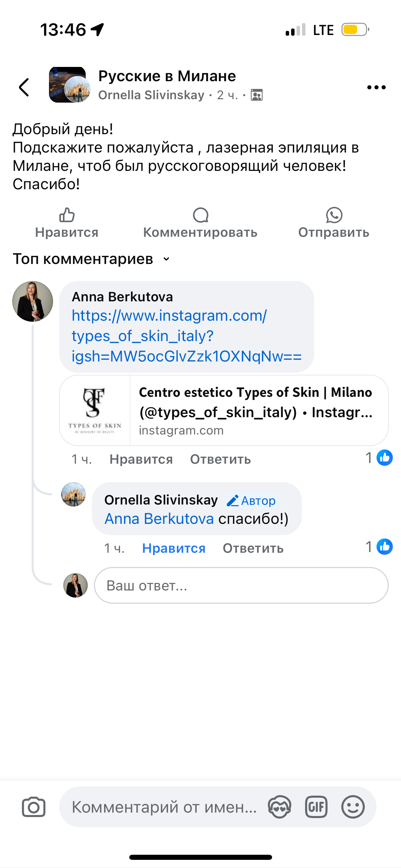Image resolution: width=401 pixels, height=868 pixels.
Task: Toggle Нравится on Anna Berkutova's comment
Action: (x=141, y=459)
